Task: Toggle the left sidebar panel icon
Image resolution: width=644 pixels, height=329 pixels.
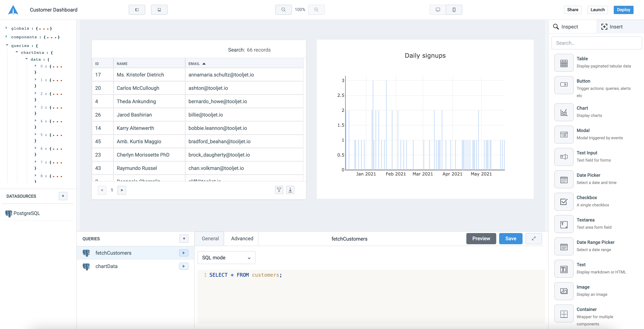Action: pos(137,10)
